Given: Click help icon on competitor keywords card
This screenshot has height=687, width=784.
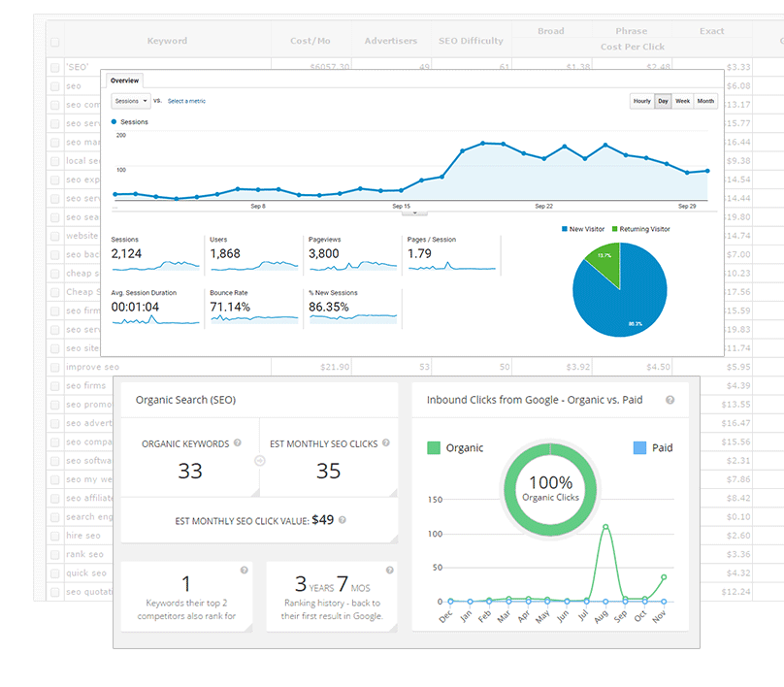Looking at the screenshot, I should coord(244,571).
